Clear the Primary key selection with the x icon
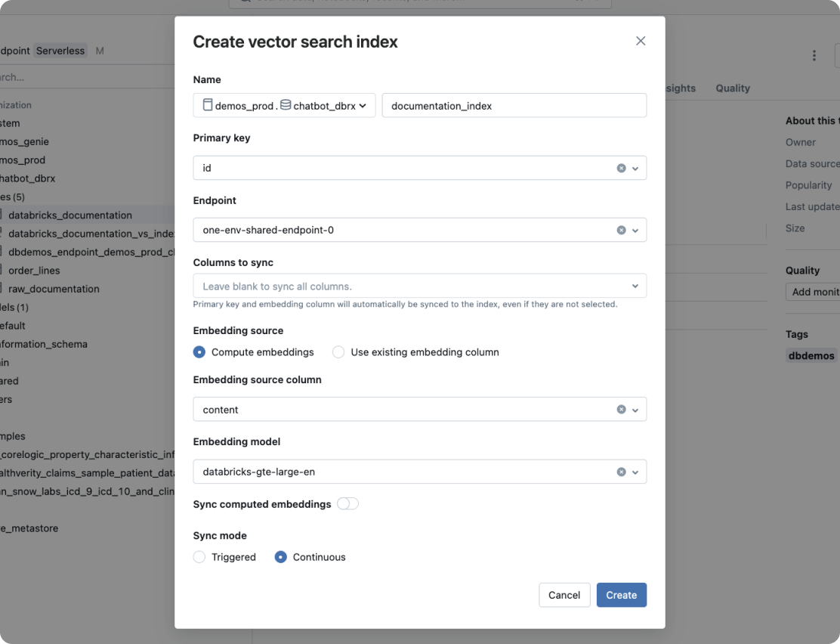The height and width of the screenshot is (644, 840). pos(621,168)
